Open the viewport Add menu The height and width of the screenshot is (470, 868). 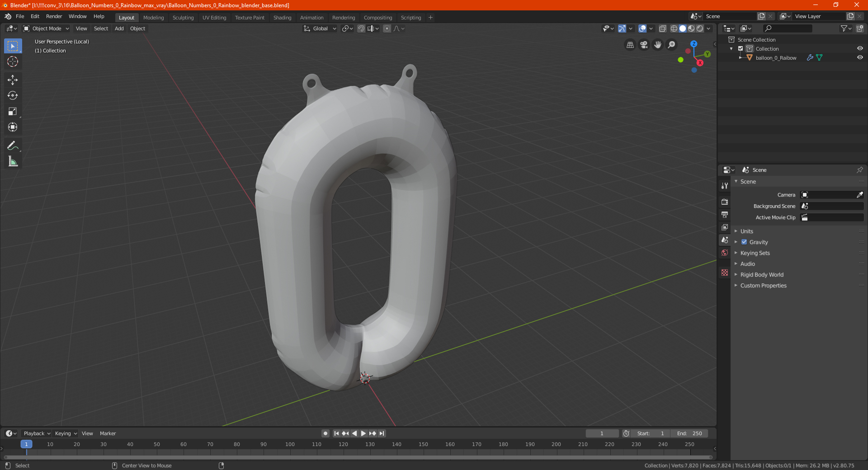coord(119,28)
